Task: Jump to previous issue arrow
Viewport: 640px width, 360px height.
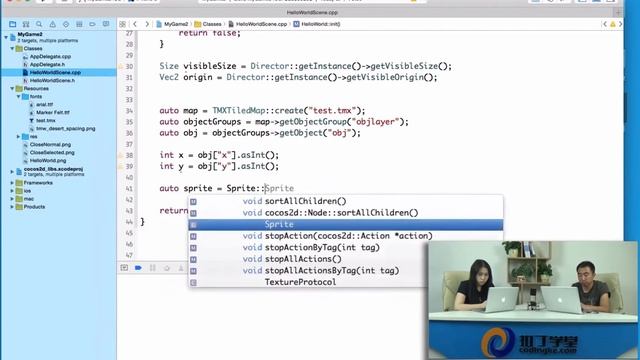Action: (605, 24)
